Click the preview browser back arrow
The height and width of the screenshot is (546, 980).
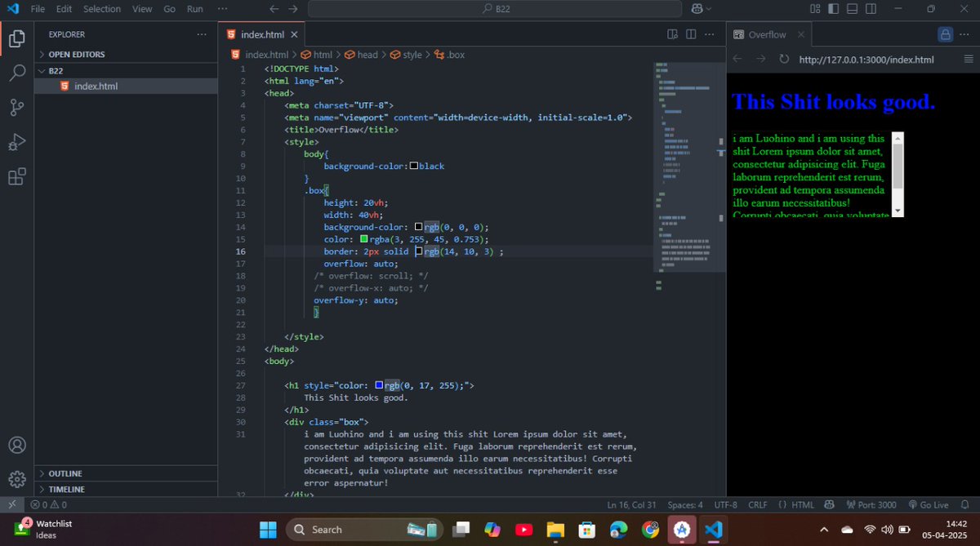pos(737,59)
